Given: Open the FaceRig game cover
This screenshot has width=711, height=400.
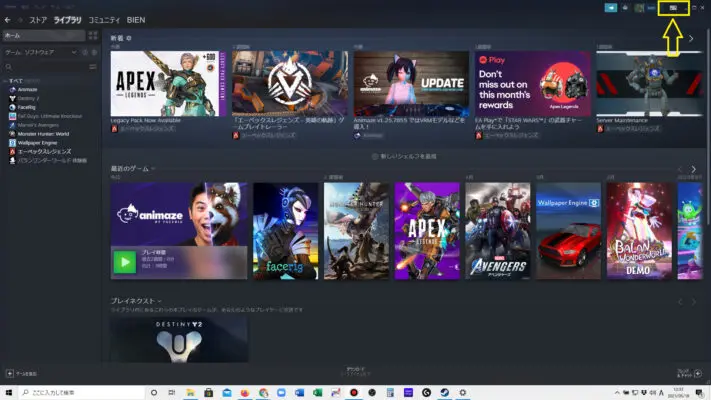Looking at the screenshot, I should [x=286, y=231].
